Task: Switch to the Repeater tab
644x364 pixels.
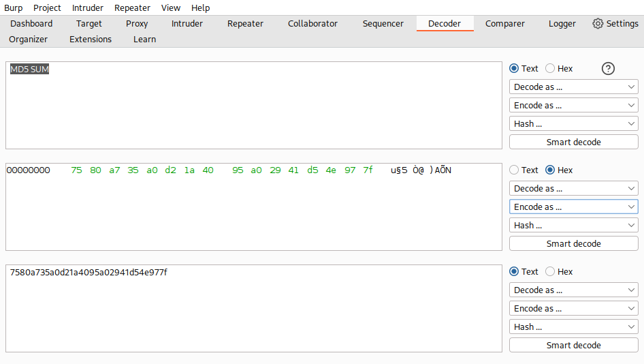Action: point(245,24)
